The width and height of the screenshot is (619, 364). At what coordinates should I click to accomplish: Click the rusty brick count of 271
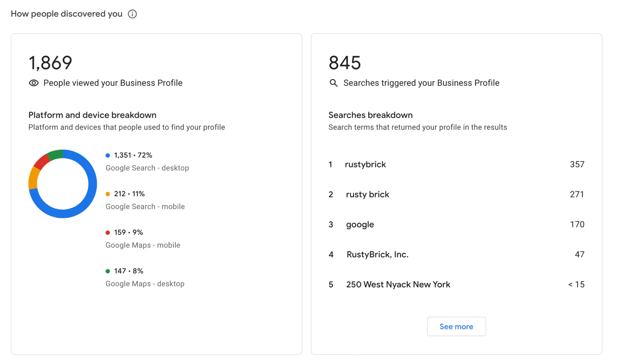(x=577, y=194)
